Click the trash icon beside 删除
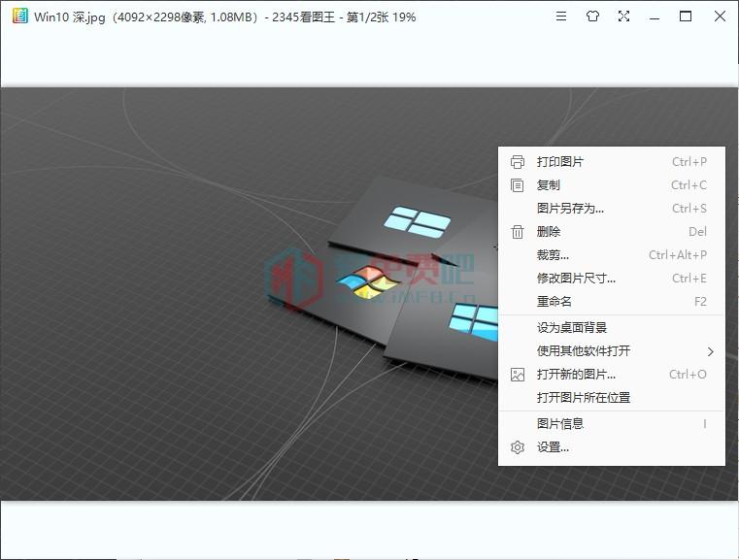This screenshot has height=560, width=739. click(x=517, y=232)
